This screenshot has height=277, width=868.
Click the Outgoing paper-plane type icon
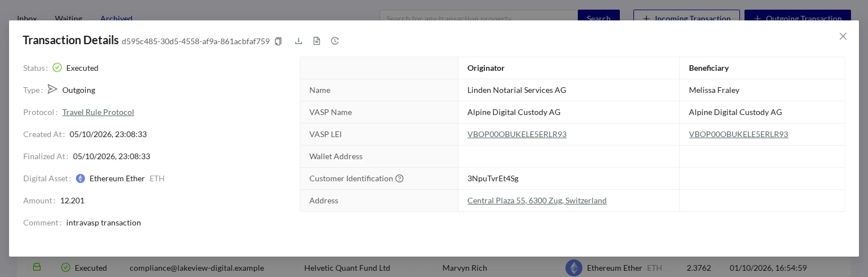53,89
